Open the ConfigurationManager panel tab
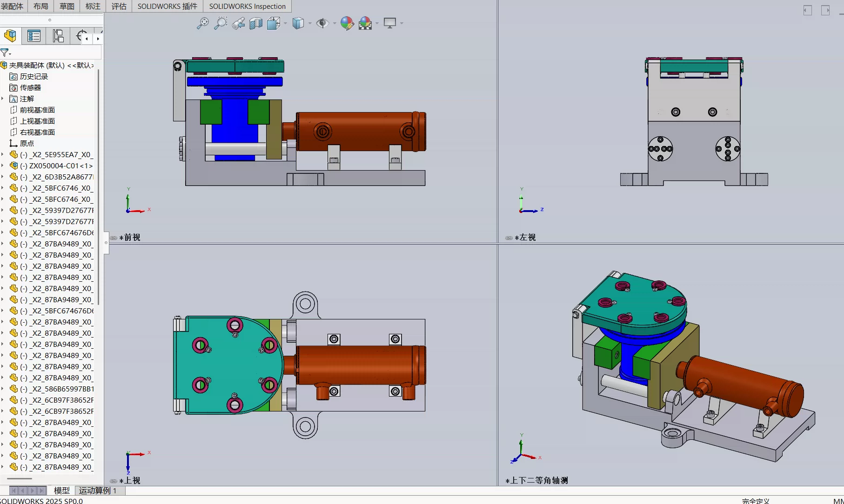 tap(58, 36)
